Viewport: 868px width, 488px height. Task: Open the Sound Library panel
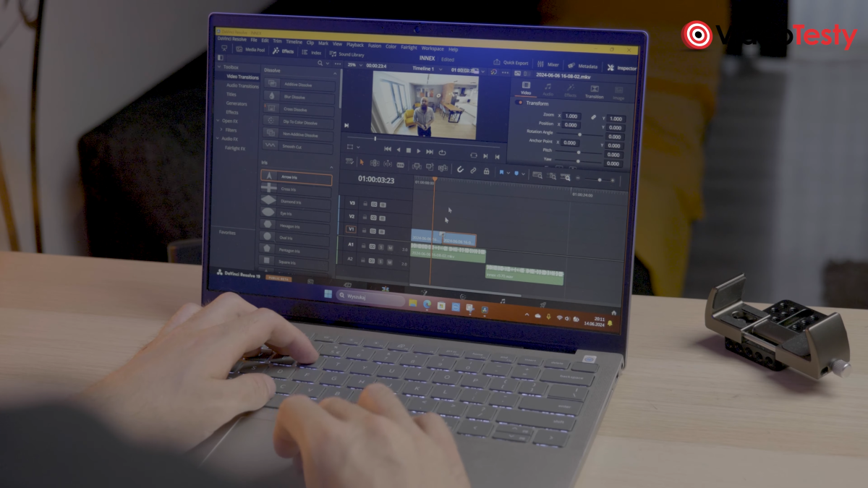tap(347, 54)
